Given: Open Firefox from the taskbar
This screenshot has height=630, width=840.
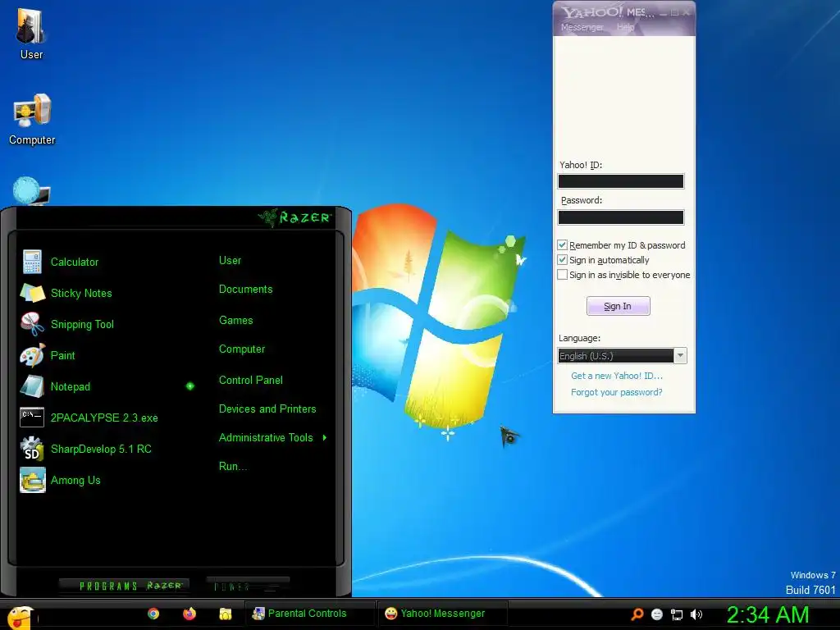Looking at the screenshot, I should [x=189, y=614].
